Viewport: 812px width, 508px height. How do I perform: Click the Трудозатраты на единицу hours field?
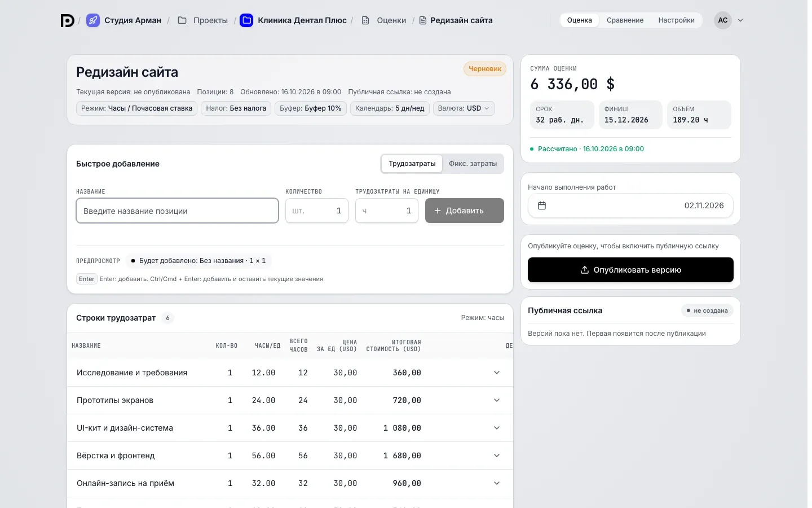[387, 211]
